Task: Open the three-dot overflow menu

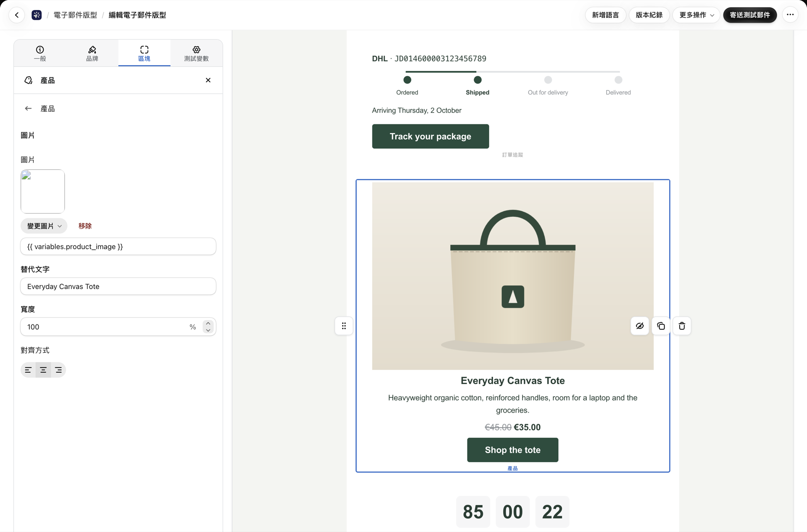Action: coord(790,15)
